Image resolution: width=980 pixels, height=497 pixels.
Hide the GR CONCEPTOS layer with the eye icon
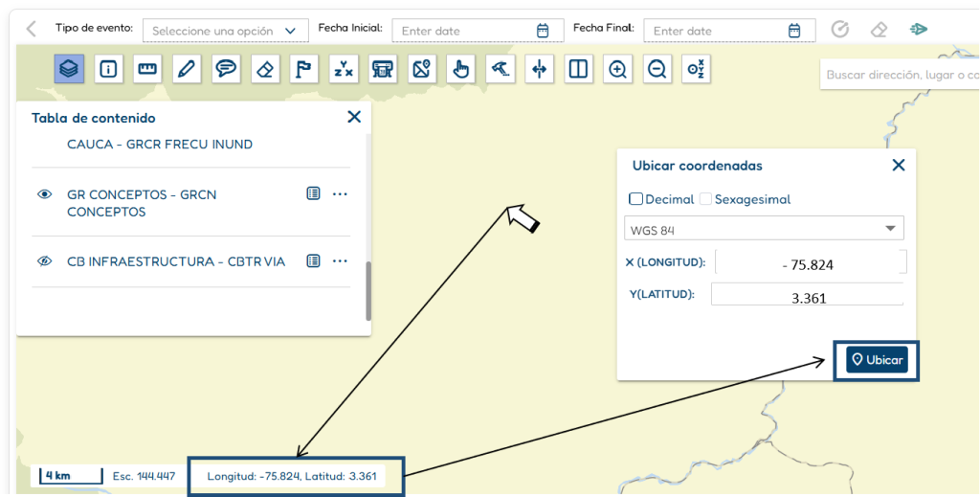click(44, 194)
